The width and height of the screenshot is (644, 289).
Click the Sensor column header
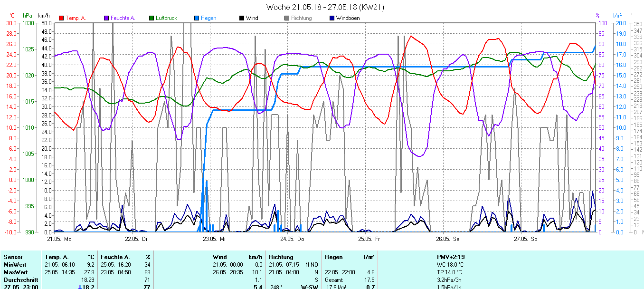point(13,257)
